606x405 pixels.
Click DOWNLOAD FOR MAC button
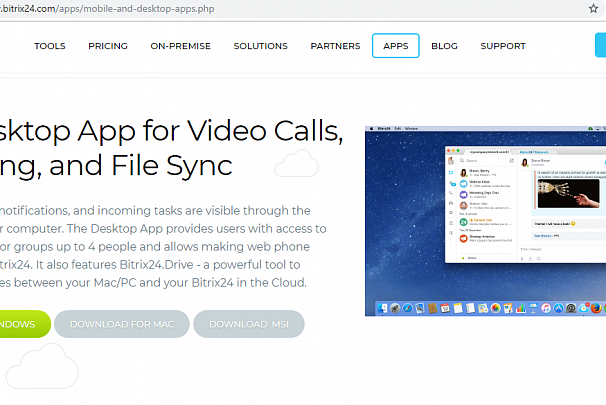(x=122, y=324)
